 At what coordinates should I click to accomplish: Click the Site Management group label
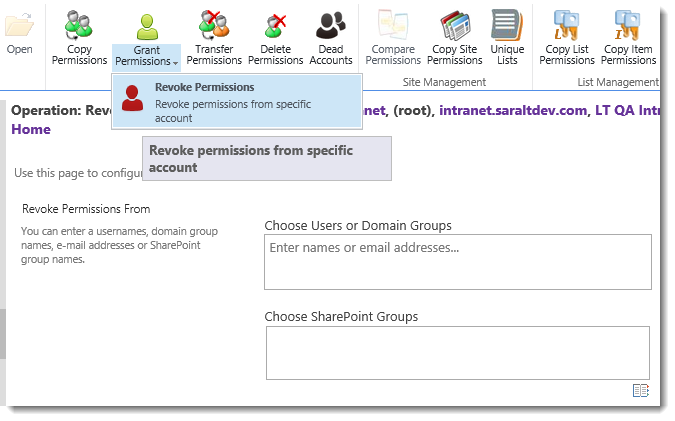[x=444, y=82]
